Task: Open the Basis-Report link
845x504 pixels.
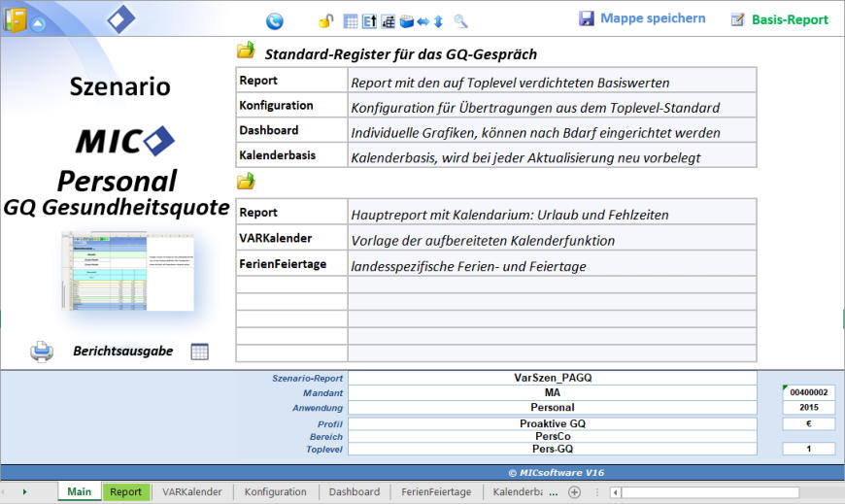Action: coord(780,19)
